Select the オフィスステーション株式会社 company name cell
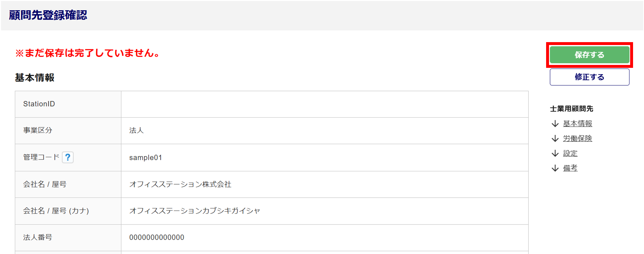 point(180,184)
